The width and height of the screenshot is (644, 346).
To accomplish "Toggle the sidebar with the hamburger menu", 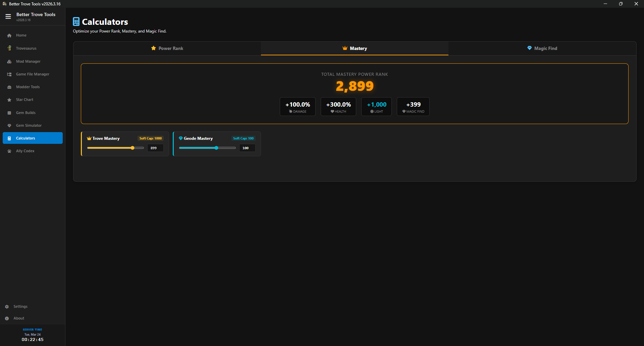I will click(x=8, y=16).
